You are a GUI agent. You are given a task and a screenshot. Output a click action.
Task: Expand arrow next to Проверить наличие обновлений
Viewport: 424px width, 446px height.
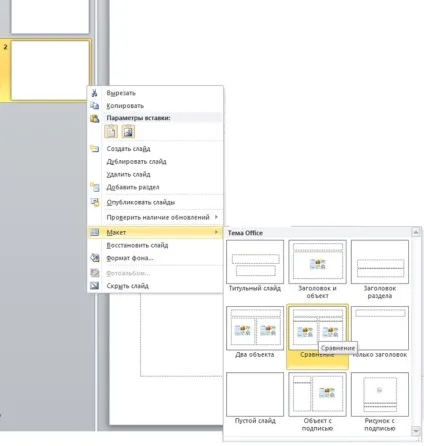216,217
